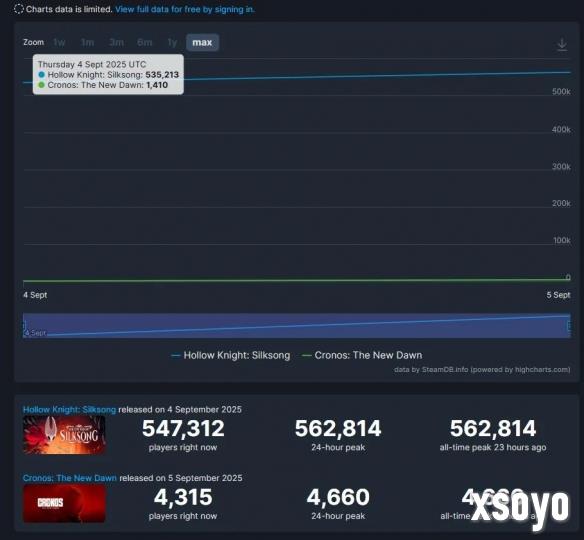Image resolution: width=584 pixels, height=540 pixels.
Task: Click the 5 Sept point on Silksong line
Action: pos(569,72)
